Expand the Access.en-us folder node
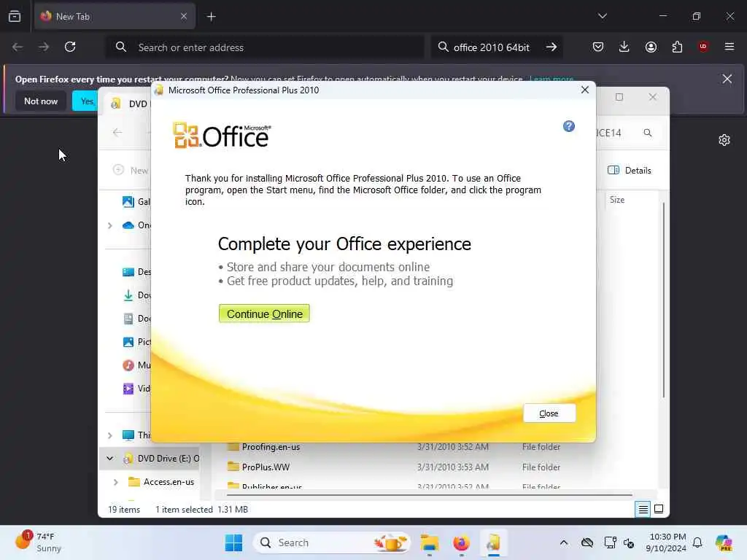 coord(116,482)
